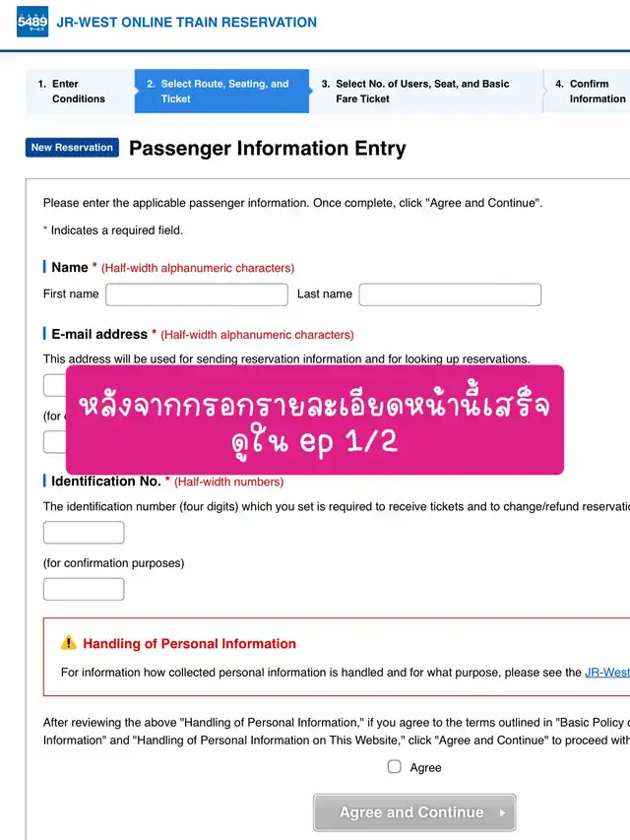
Task: Click the New Reservation badge
Action: point(72,148)
